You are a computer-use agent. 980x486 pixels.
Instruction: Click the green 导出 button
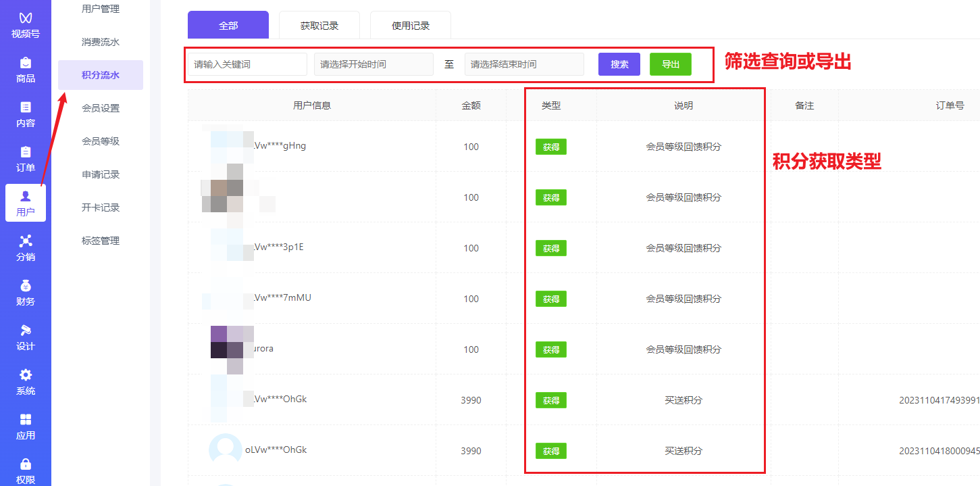pyautogui.click(x=670, y=64)
